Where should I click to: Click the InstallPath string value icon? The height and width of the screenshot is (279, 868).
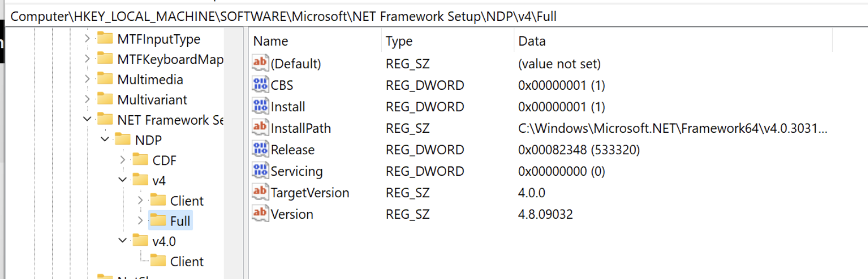tap(260, 128)
